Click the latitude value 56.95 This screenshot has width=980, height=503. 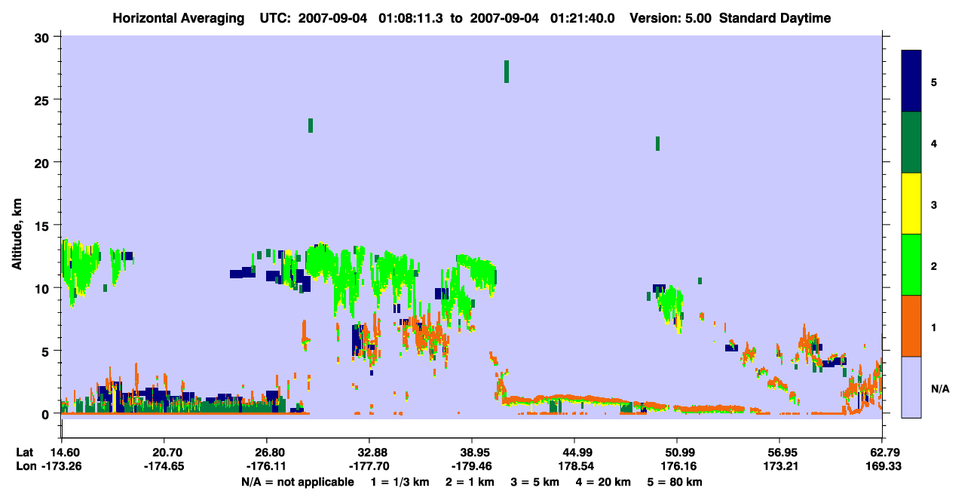coord(779,452)
